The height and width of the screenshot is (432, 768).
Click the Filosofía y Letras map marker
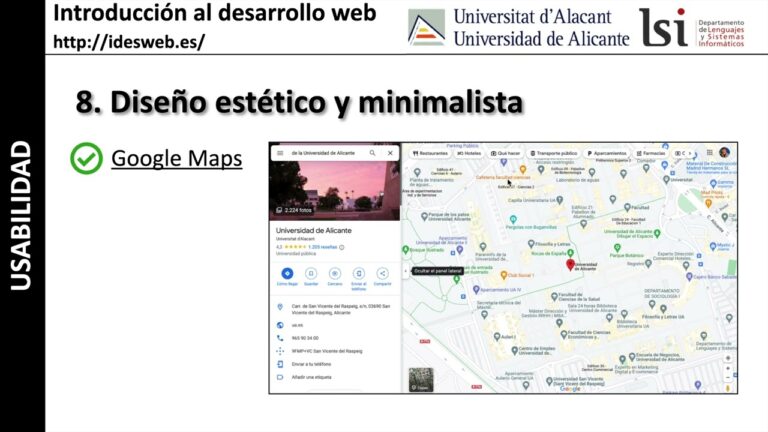tap(531, 243)
